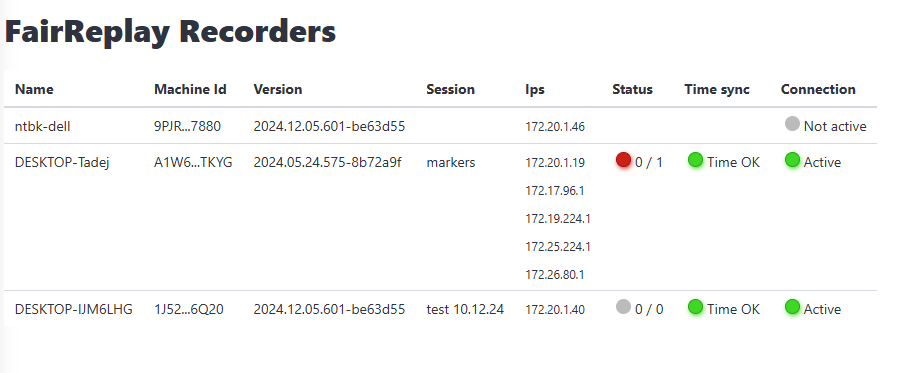Viewport: 910px width, 373px height.
Task: Click machine id A1W6...TKYG
Action: pyautogui.click(x=193, y=162)
